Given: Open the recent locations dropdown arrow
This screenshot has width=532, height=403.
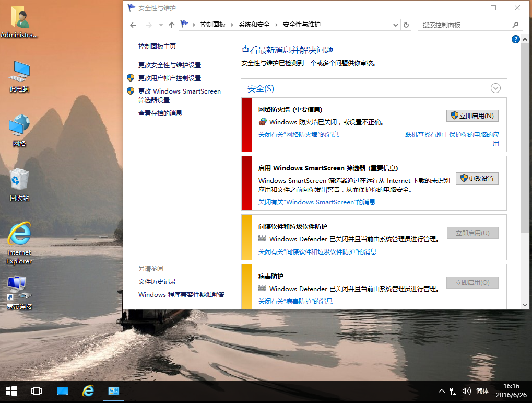Looking at the screenshot, I should pyautogui.click(x=161, y=25).
